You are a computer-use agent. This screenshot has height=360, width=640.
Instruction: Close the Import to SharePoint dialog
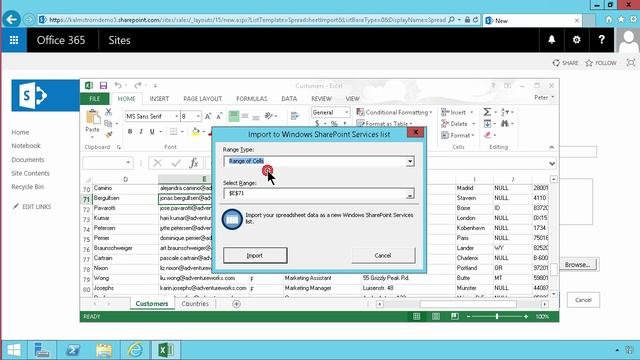pyautogui.click(x=415, y=132)
